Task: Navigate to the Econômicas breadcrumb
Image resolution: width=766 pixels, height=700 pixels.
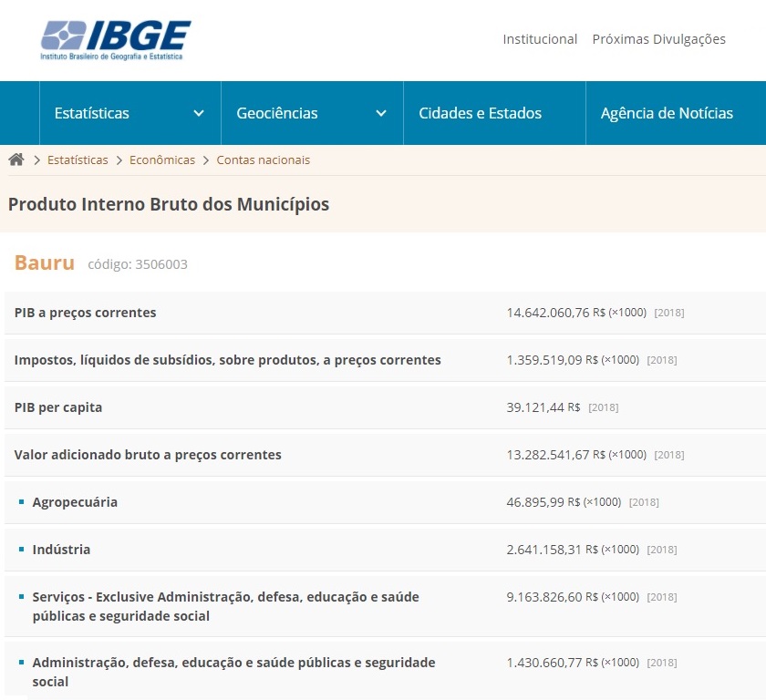Action: tap(162, 160)
